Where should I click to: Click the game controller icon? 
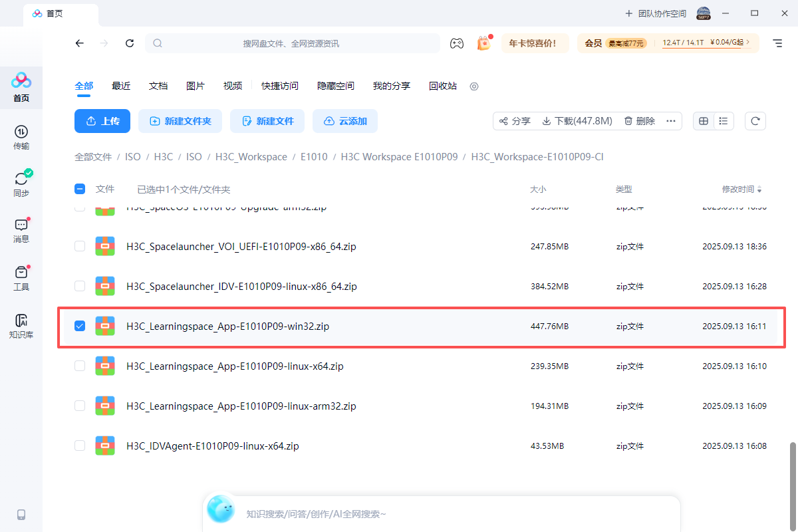(x=457, y=43)
